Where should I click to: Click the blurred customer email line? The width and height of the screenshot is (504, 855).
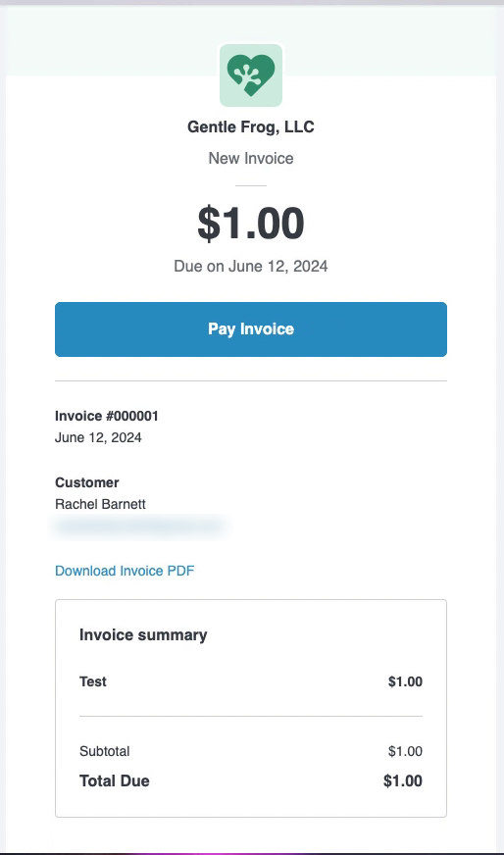(139, 527)
